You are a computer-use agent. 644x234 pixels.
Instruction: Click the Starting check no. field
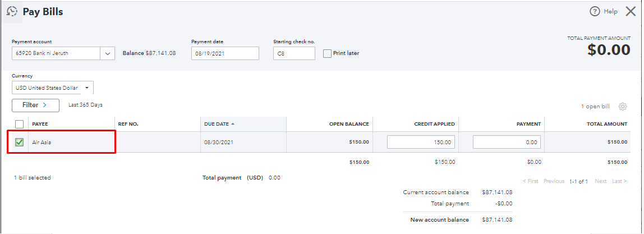tap(295, 53)
